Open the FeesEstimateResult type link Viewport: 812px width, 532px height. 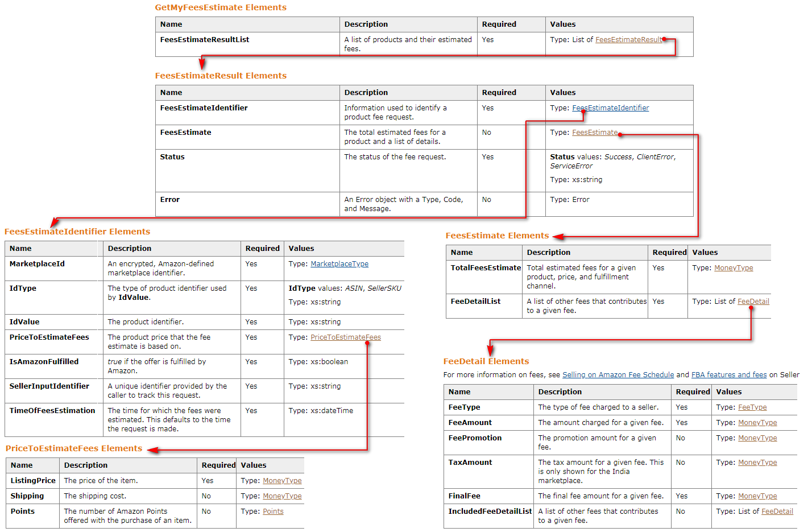click(629, 40)
